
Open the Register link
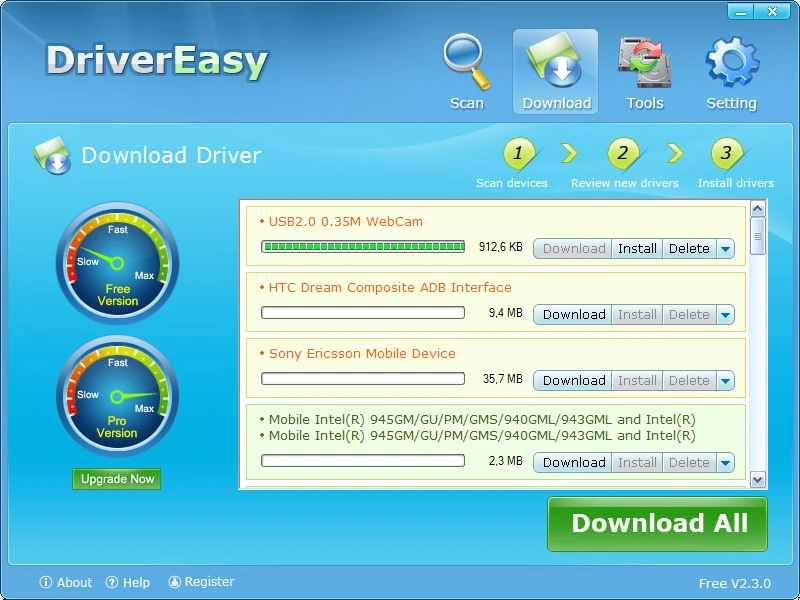tap(209, 582)
